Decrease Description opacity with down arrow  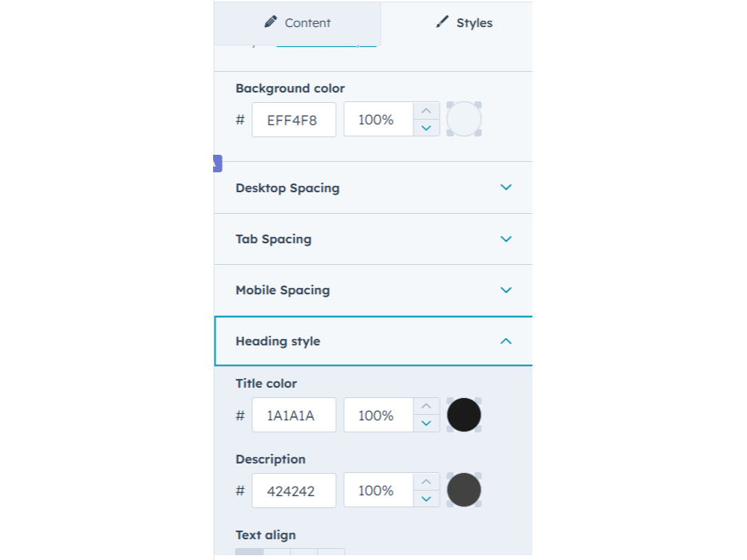[x=426, y=499]
